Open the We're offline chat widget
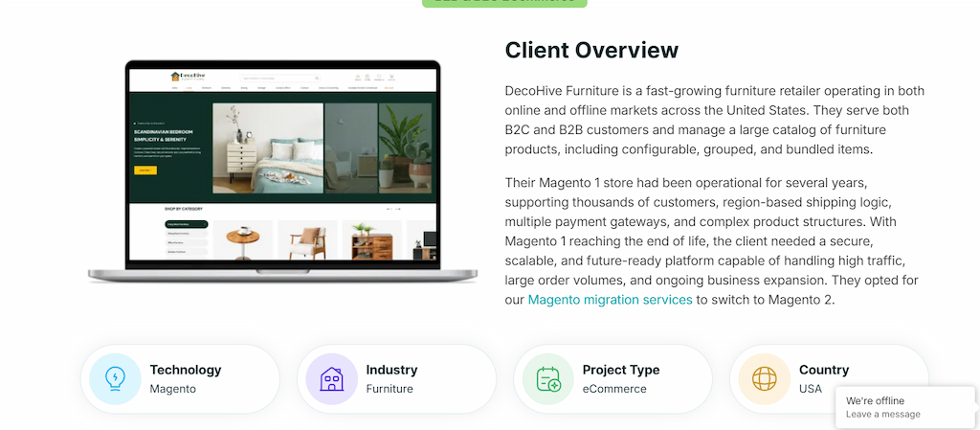The image size is (980, 430). (905, 408)
